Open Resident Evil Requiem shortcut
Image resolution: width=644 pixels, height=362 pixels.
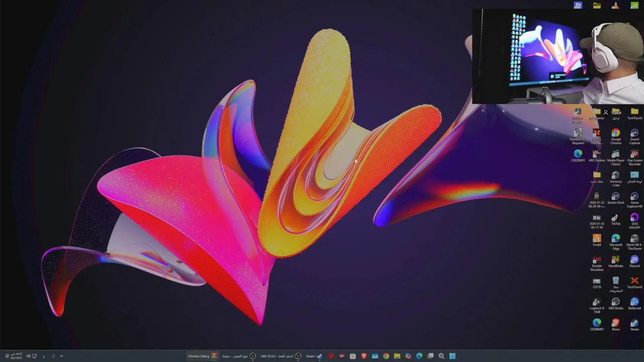point(578,137)
